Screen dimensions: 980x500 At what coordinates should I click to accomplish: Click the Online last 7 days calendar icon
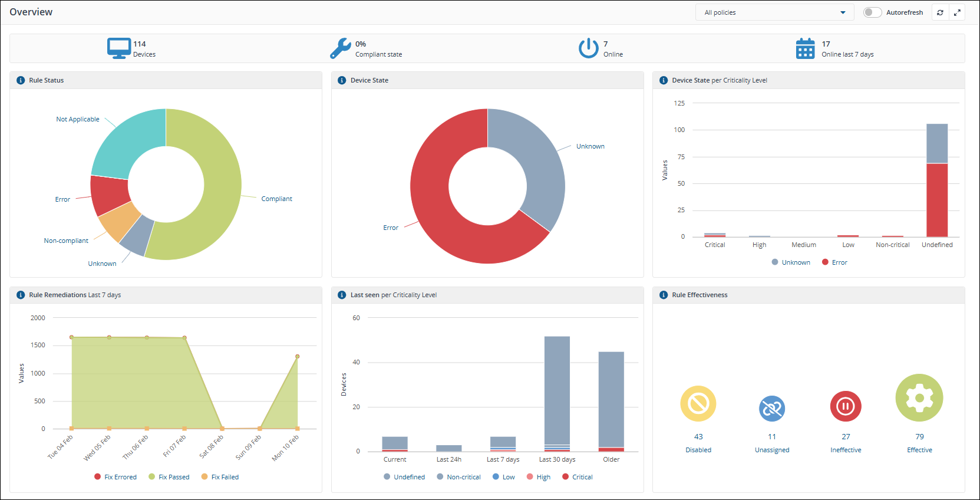point(805,48)
